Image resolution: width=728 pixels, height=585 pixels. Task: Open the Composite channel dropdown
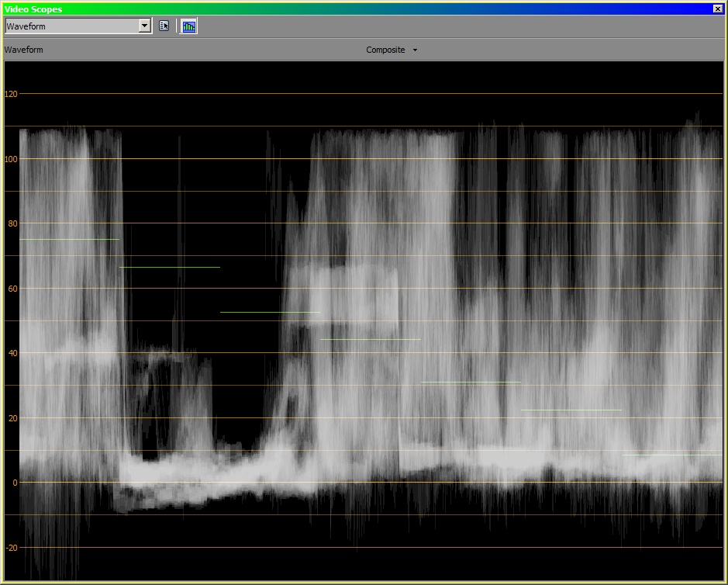point(386,50)
